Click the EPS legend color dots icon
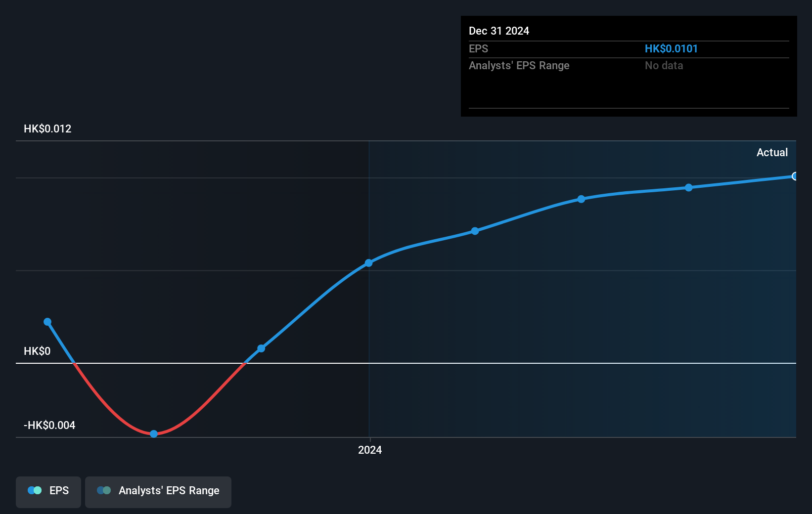The image size is (812, 514). coord(35,490)
